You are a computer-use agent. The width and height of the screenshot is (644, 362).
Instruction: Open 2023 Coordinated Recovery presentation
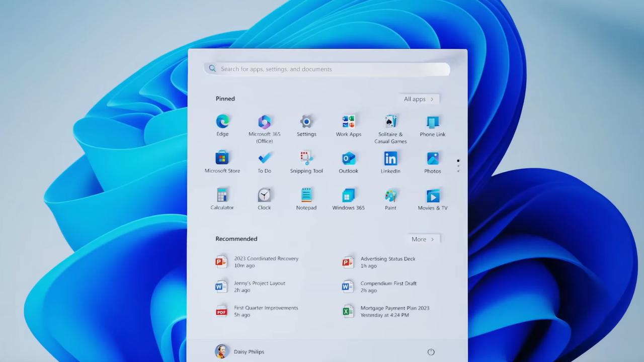[257, 262]
